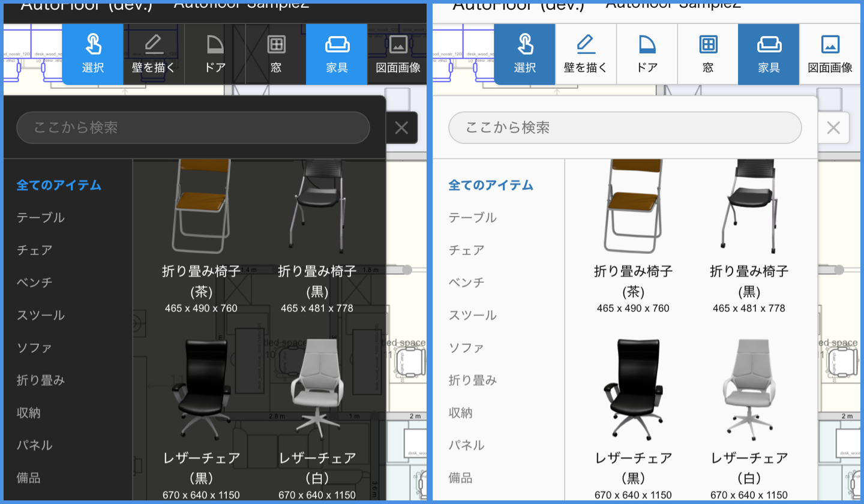The height and width of the screenshot is (504, 864).
Task: Select the レザーチェア (黒) thumbnail in the dark panel
Action: click(201, 390)
